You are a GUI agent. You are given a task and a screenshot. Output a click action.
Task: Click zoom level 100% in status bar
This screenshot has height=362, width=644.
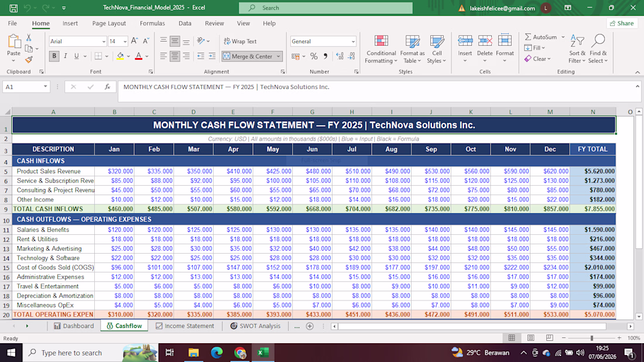pos(633,338)
